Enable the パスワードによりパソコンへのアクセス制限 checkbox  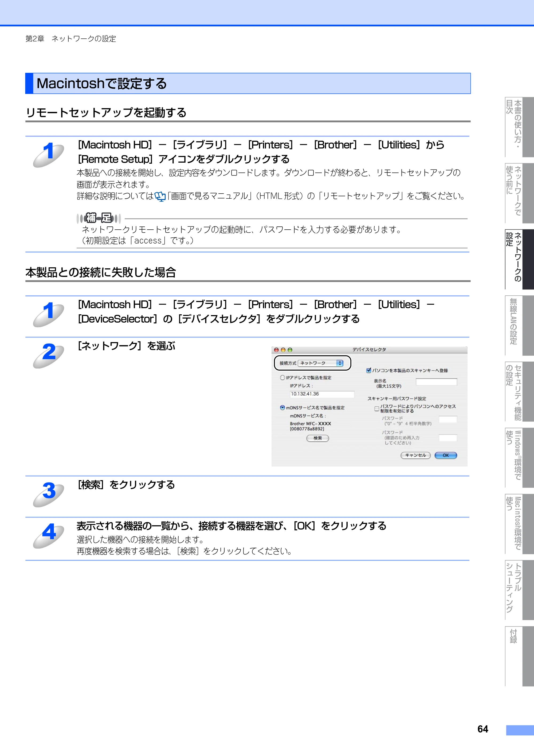pos(376,408)
